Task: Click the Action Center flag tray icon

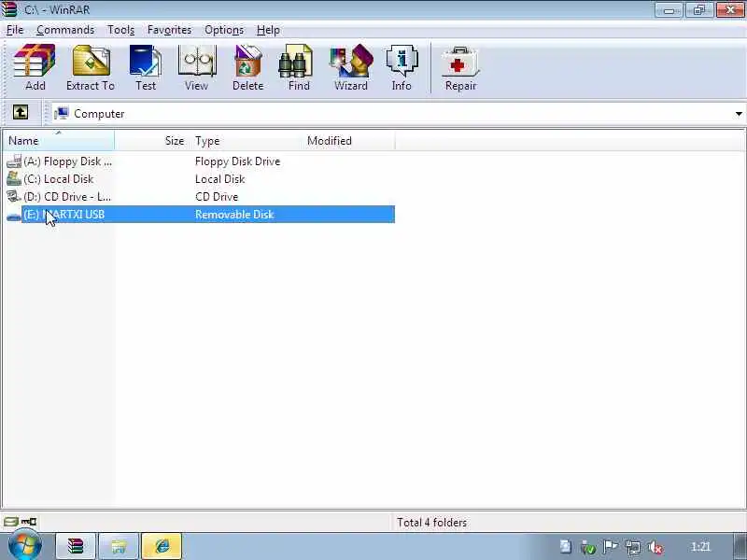Action: coord(611,547)
